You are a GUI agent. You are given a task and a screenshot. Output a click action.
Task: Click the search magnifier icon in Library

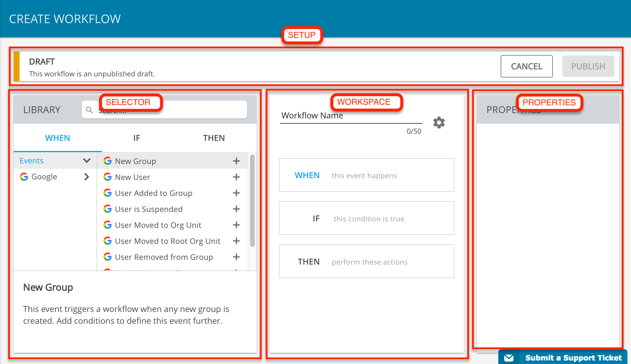(89, 110)
